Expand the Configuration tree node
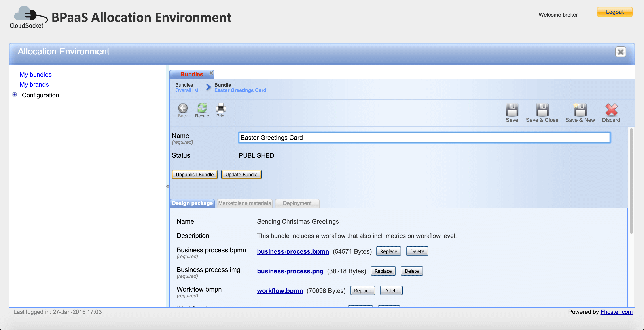This screenshot has width=644, height=330. (15, 95)
